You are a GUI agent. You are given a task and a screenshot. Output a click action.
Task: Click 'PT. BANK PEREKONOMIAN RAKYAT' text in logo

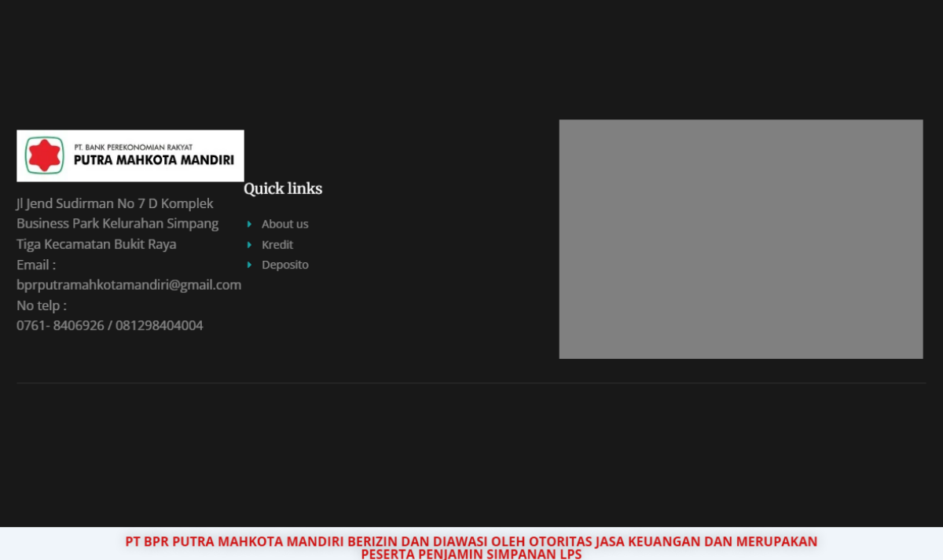(133, 147)
